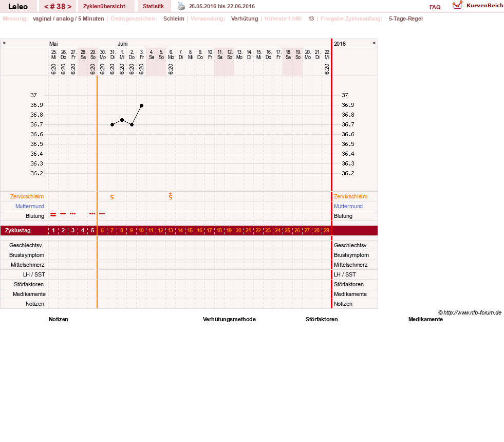This screenshot has height=442, width=504.
Task: Click the printer icon
Action: point(181,6)
